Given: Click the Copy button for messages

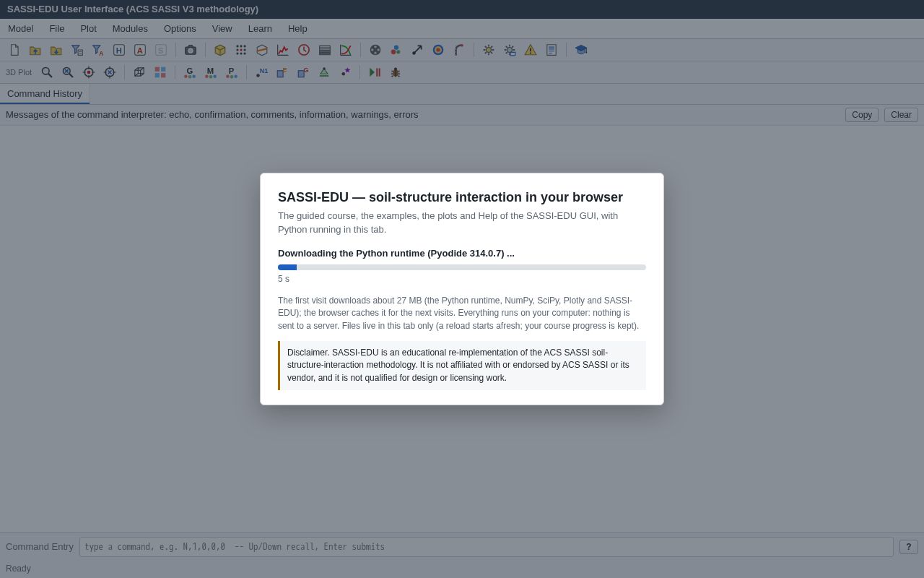Looking at the screenshot, I should pyautogui.click(x=862, y=115).
